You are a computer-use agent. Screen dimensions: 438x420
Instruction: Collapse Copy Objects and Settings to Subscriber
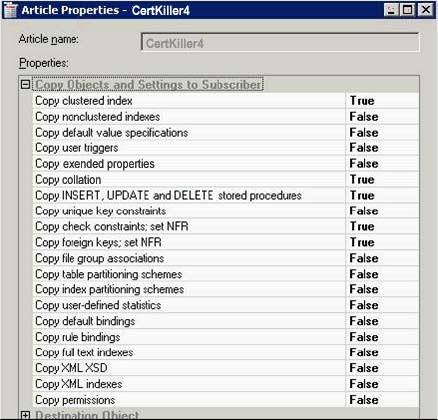click(25, 84)
